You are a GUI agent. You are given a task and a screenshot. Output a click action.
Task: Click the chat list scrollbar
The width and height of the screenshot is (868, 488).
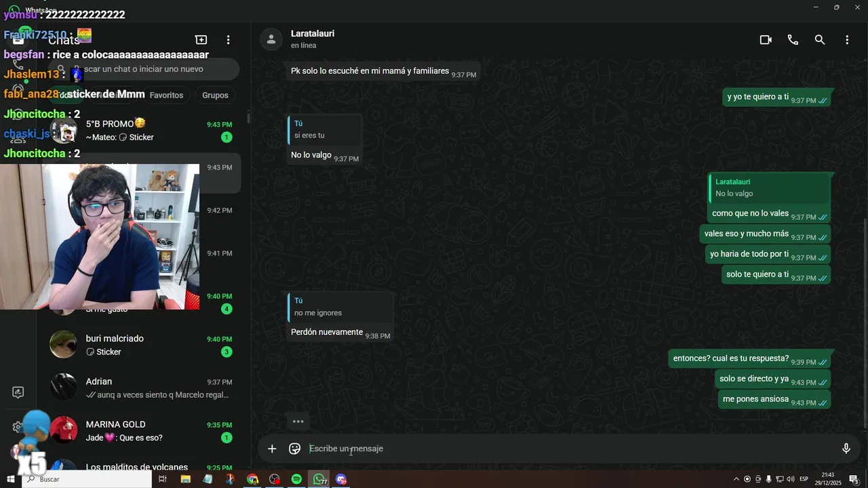(x=248, y=118)
